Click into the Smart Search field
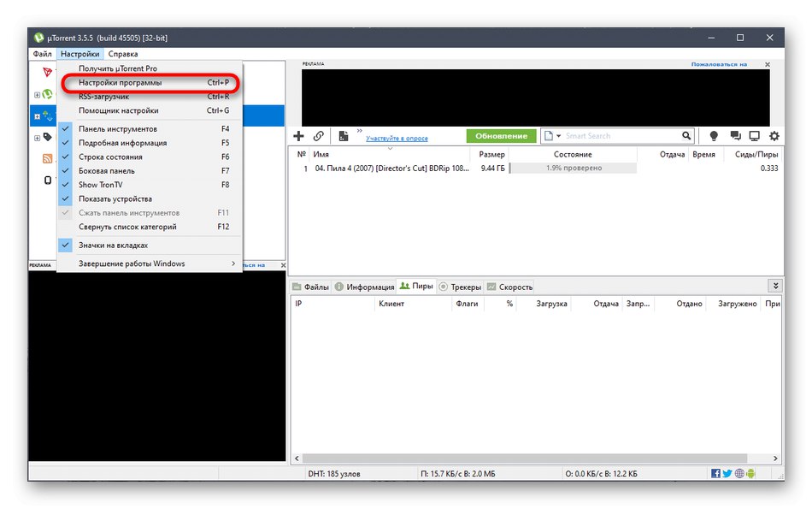This screenshot has width=812, height=509. pyautogui.click(x=621, y=136)
